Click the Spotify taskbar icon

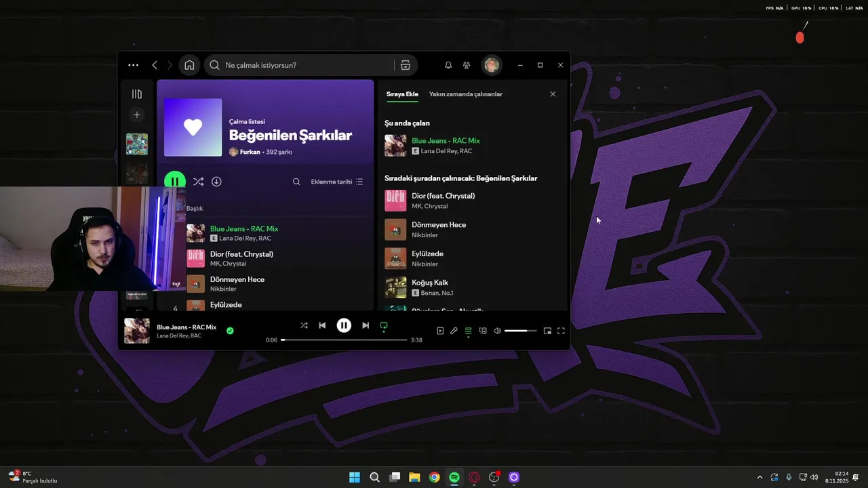pyautogui.click(x=454, y=477)
